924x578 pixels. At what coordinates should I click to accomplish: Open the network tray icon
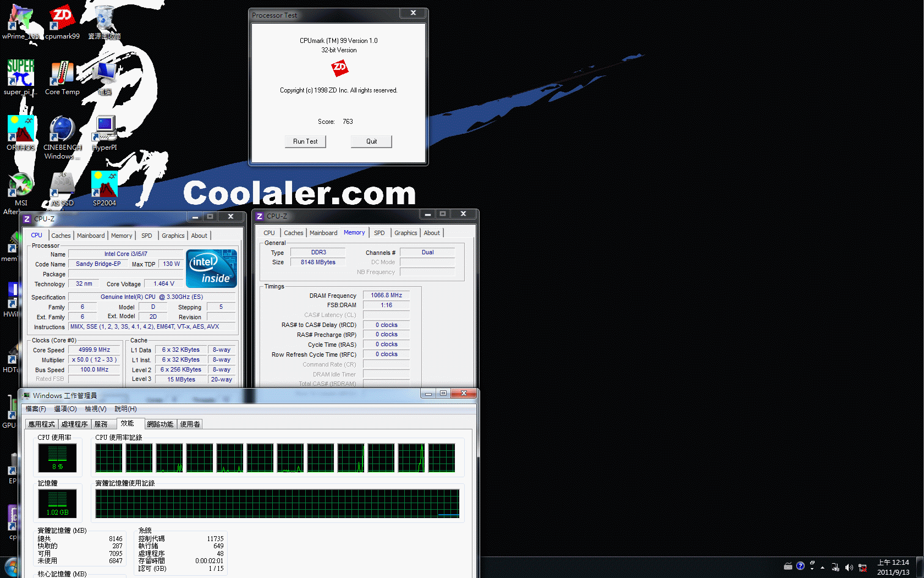pos(862,568)
